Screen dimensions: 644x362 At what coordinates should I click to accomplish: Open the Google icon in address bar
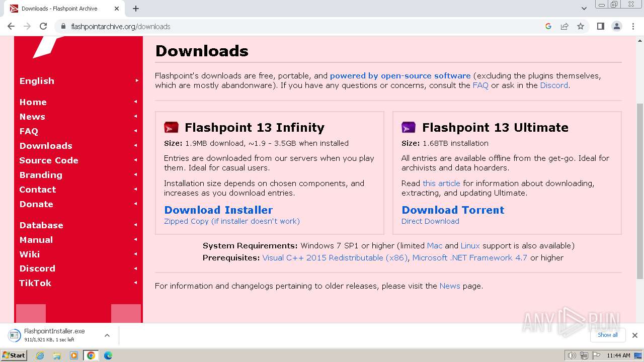548,26
